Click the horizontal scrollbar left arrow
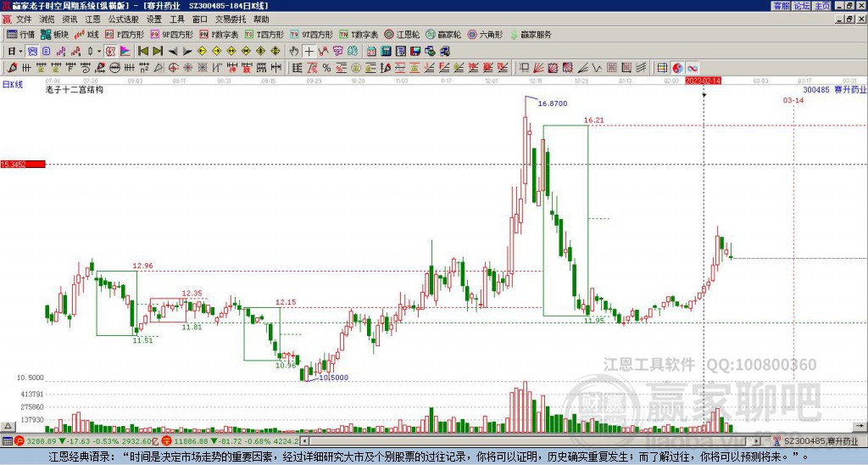The height and width of the screenshot is (465, 868). pyautogui.click(x=304, y=441)
